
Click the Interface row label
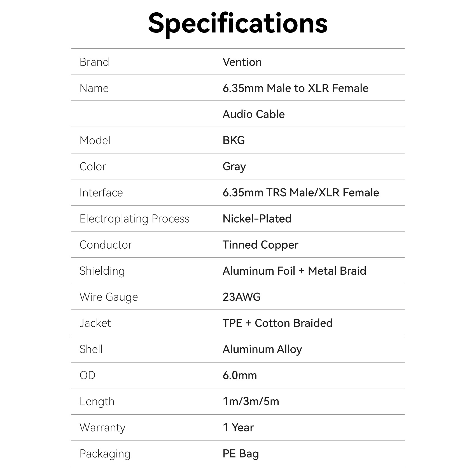(101, 193)
